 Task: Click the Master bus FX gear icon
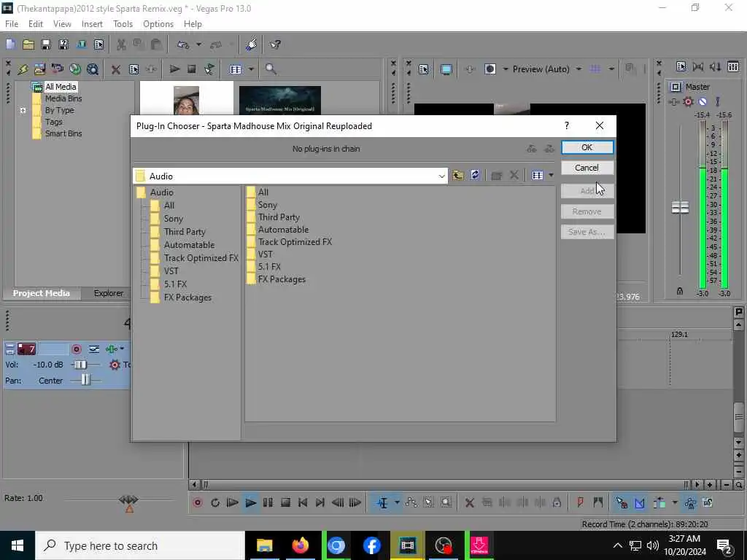688,101
